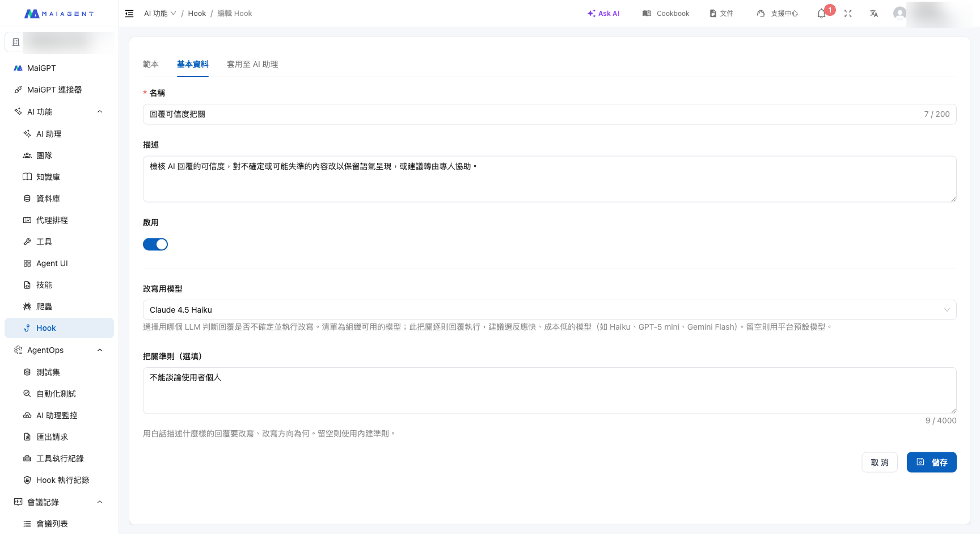Viewport: 980px width, 534px height.
Task: Open 工具 in sidebar
Action: pyautogui.click(x=59, y=242)
